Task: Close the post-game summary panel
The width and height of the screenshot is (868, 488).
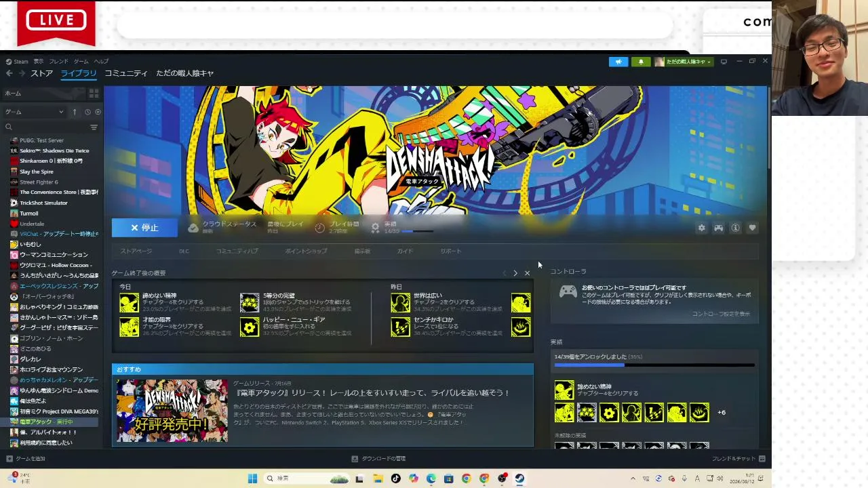Action: (527, 273)
